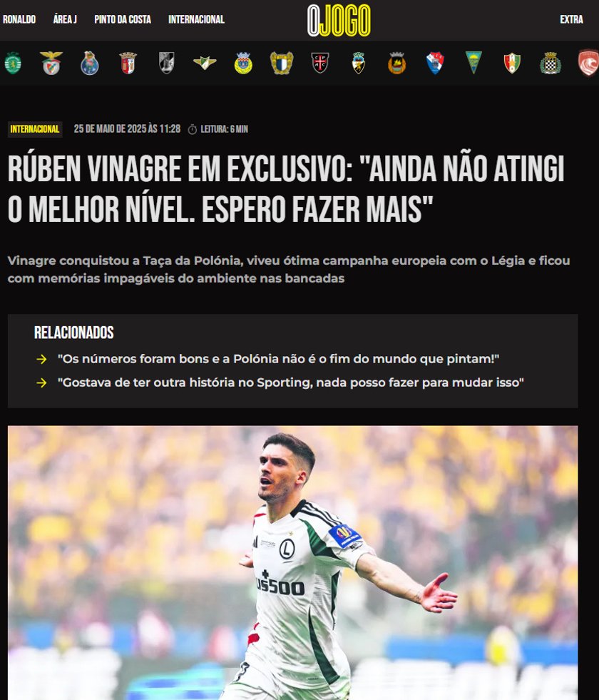
Task: Select the Moreirense winged crest
Action: point(205,63)
